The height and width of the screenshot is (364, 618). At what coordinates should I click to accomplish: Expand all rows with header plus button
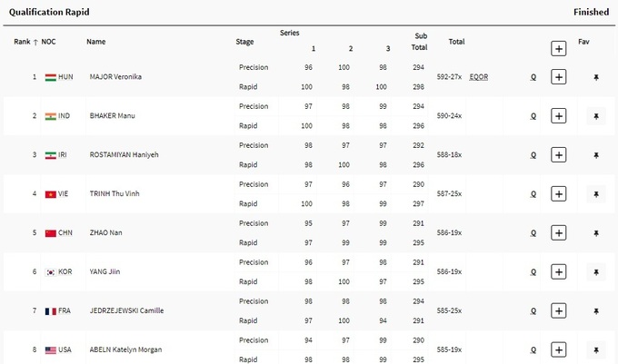[558, 48]
